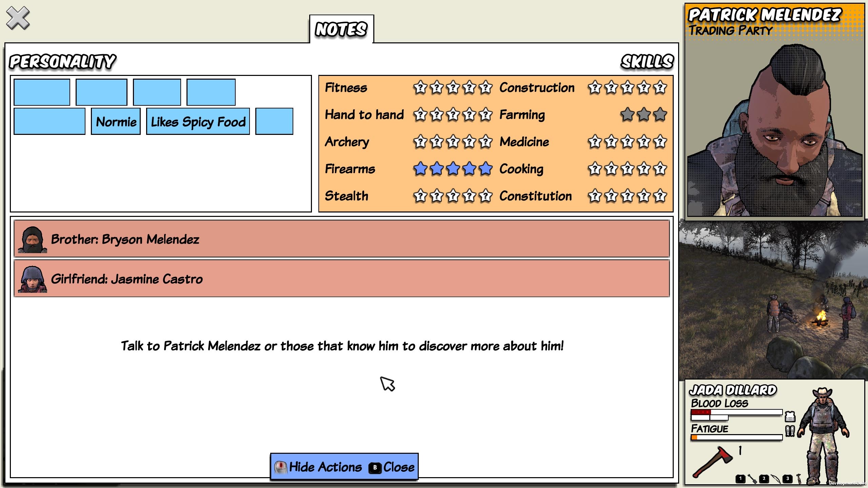Click the first undiscovered personality trait box
The height and width of the screenshot is (488, 868).
coord(42,92)
